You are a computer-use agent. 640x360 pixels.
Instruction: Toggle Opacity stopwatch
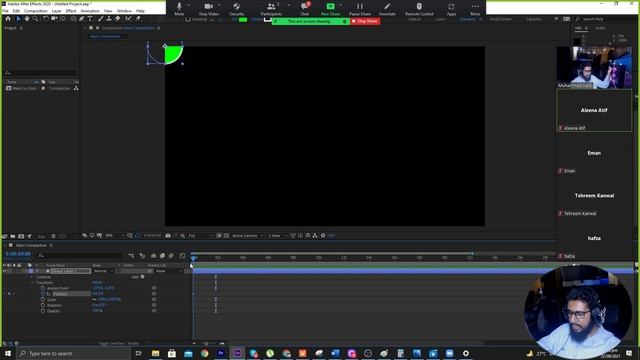pyautogui.click(x=43, y=311)
